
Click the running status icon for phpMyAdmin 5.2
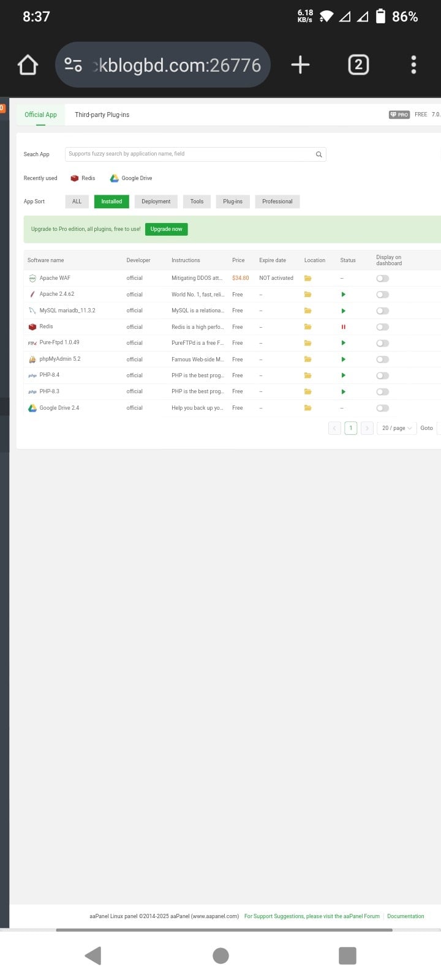coord(343,360)
